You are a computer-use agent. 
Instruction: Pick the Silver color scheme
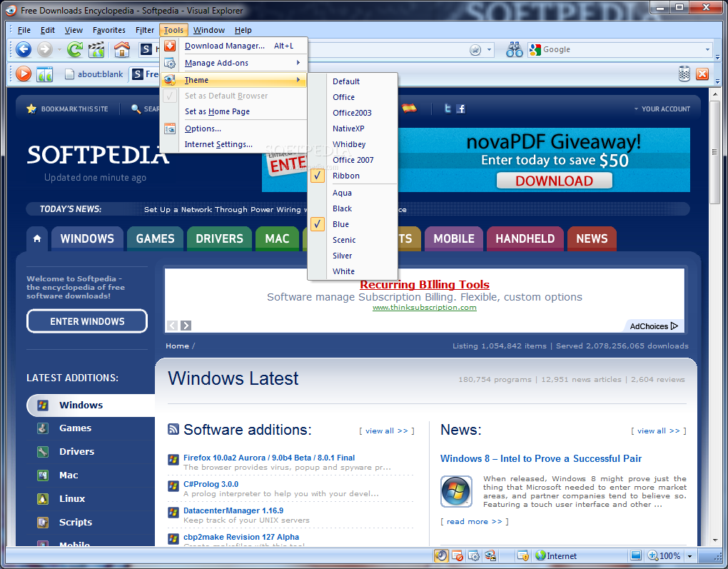(x=353, y=256)
